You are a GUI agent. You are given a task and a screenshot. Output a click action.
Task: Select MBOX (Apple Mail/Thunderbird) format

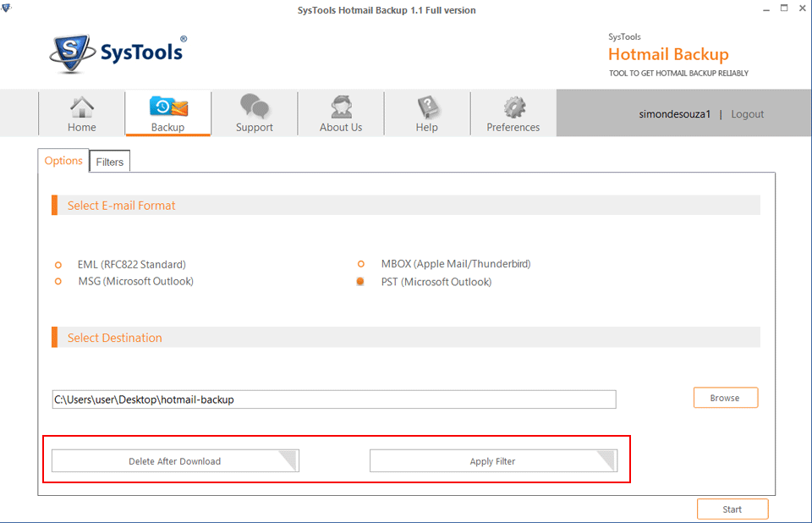(x=361, y=264)
